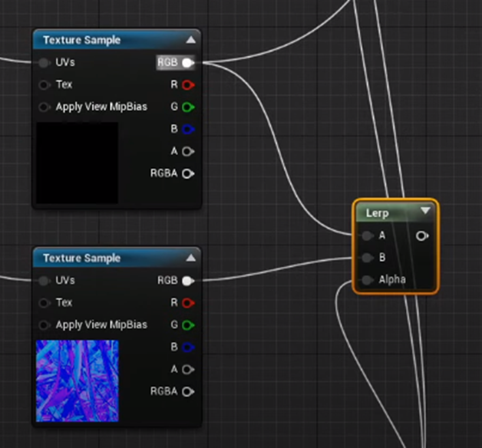This screenshot has width=482, height=448.
Task: Click the Tex input pin of the upper Texture Sample
Action: click(44, 85)
